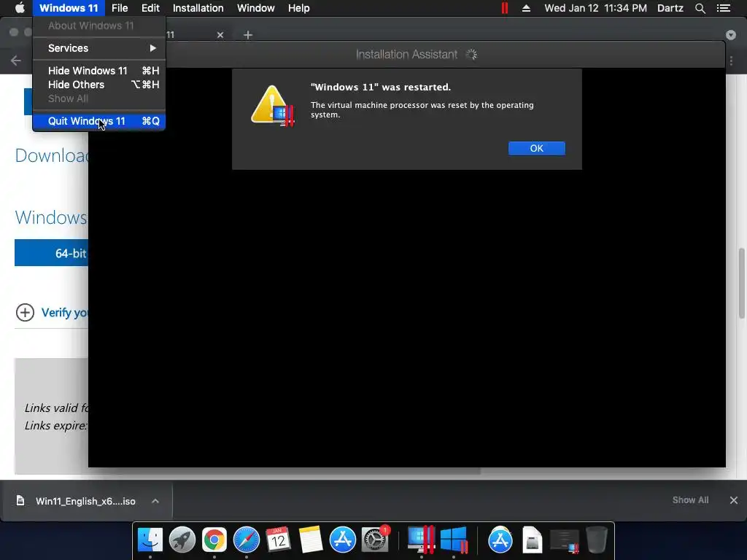Image resolution: width=747 pixels, height=560 pixels.
Task: Open the Window menu
Action: click(x=256, y=8)
